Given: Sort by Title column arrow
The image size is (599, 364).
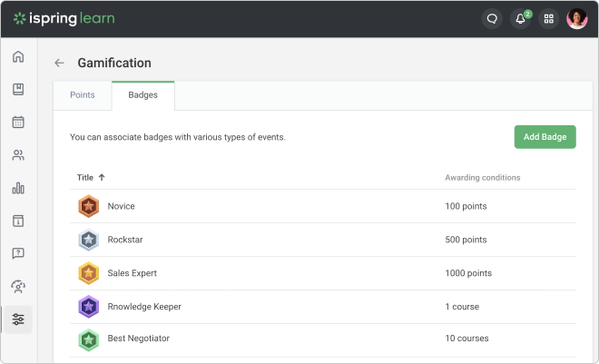Looking at the screenshot, I should pyautogui.click(x=102, y=178).
